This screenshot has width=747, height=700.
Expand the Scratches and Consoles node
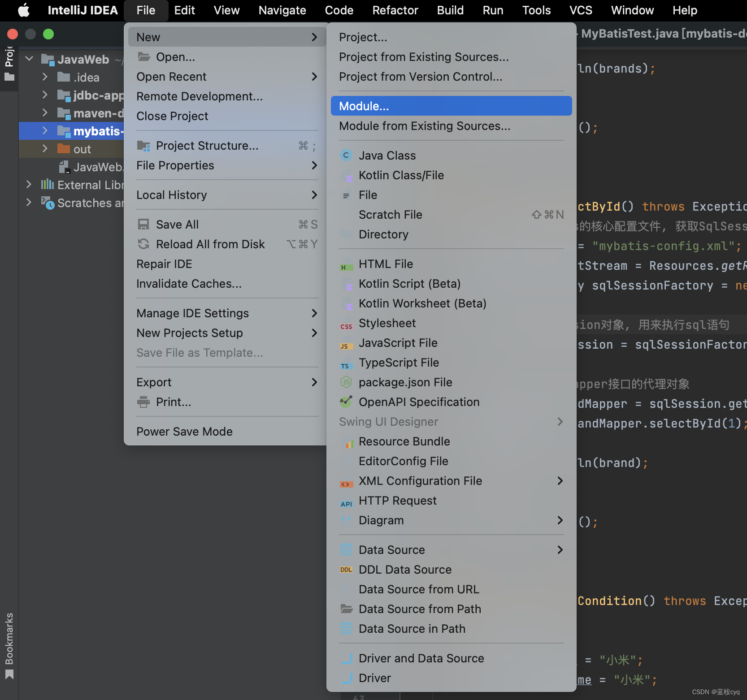pyautogui.click(x=29, y=203)
